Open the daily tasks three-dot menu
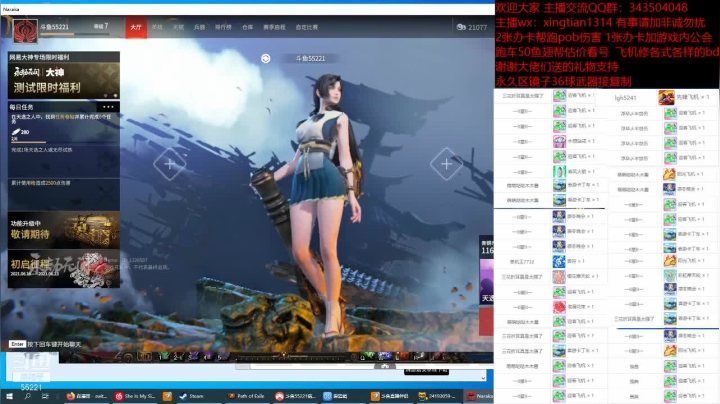 108,107
